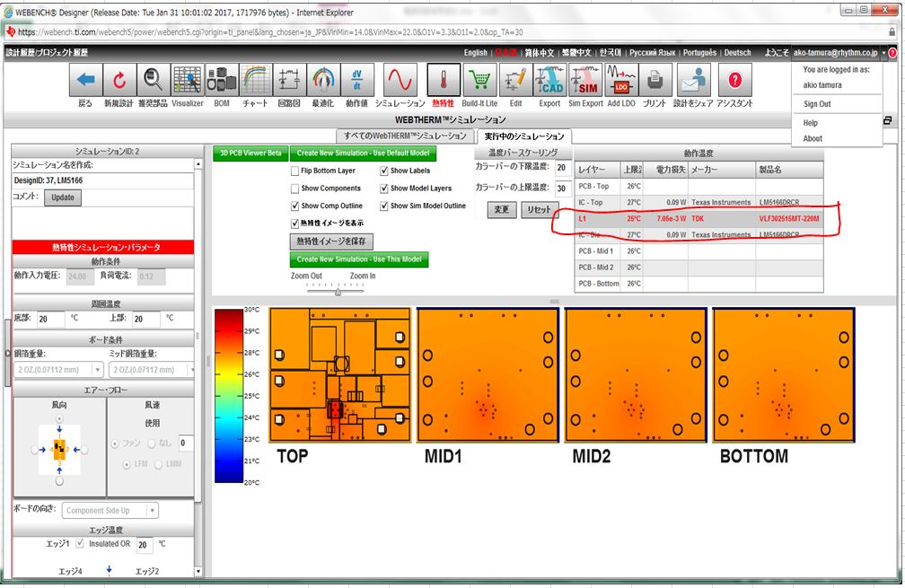Open the Component Side Up dropdown

tap(152, 511)
